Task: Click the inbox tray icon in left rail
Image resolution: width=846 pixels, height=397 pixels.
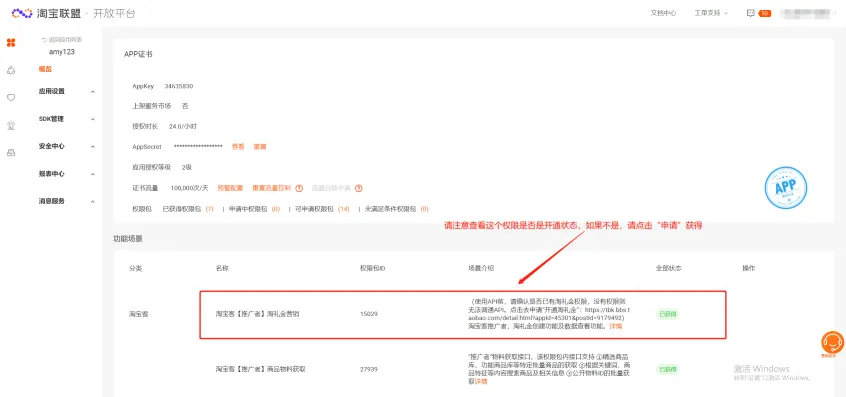Action: pyautogui.click(x=11, y=153)
